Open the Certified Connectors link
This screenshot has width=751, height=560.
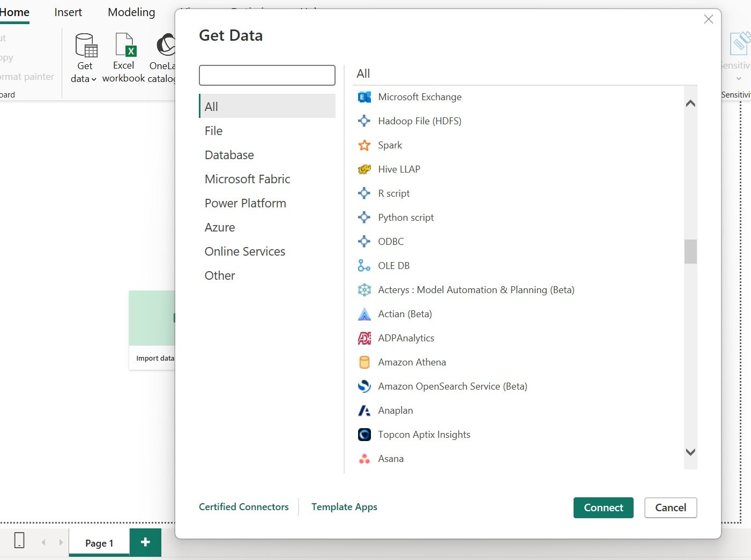tap(244, 506)
